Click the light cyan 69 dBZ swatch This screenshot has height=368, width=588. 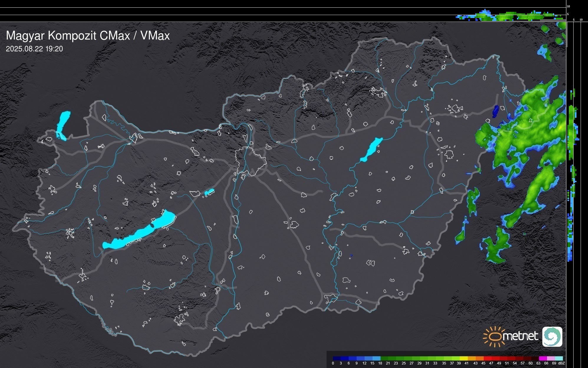[x=559, y=358]
